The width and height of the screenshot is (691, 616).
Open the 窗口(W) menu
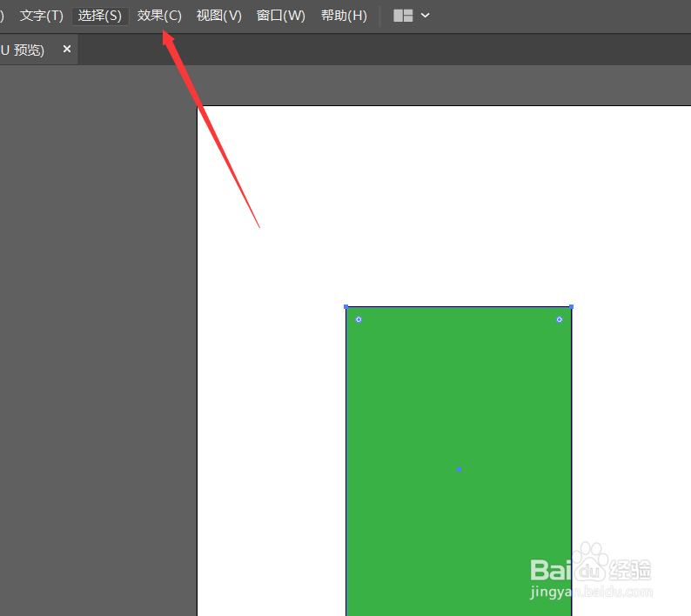tap(281, 16)
